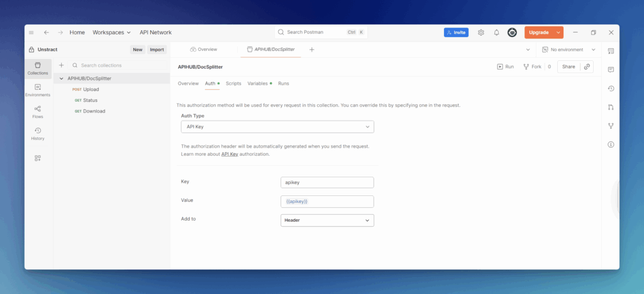644x294 pixels.
Task: Click the notifications bell icon
Action: (x=496, y=33)
